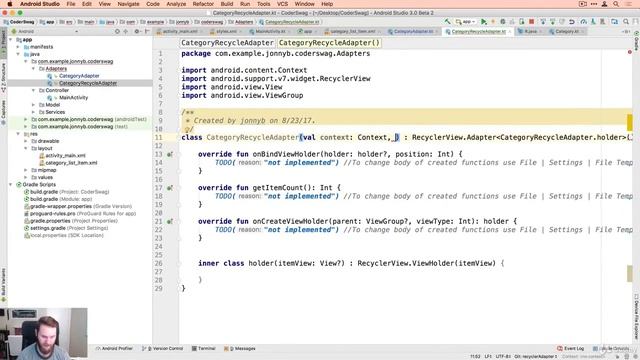The width and height of the screenshot is (640, 360).
Task: Click the Git branch recyclerAdapter status widget
Action: (535, 356)
